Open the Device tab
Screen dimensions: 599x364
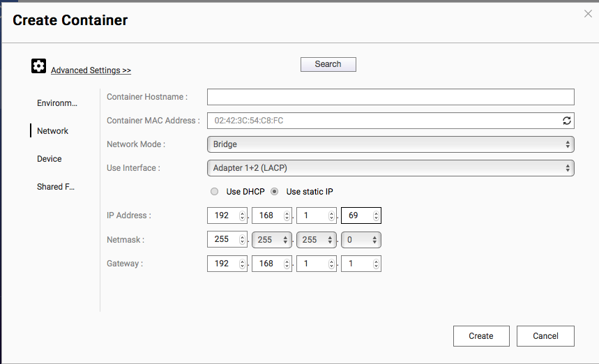[50, 159]
